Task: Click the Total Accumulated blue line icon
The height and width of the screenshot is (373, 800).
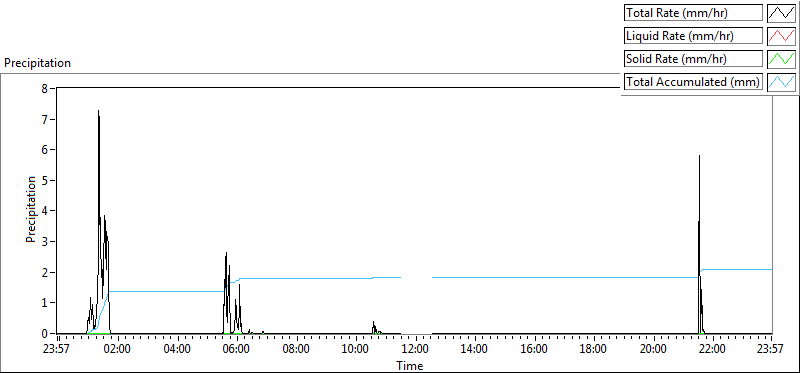Action: pos(782,81)
